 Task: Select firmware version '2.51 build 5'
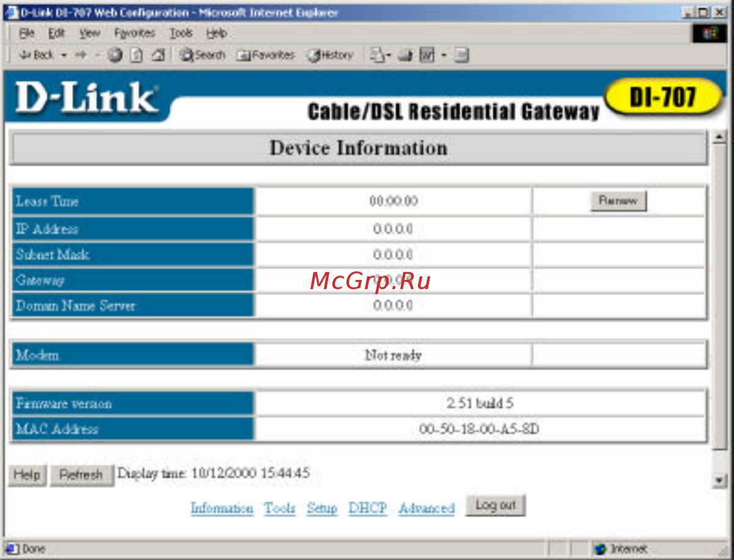coord(479,403)
